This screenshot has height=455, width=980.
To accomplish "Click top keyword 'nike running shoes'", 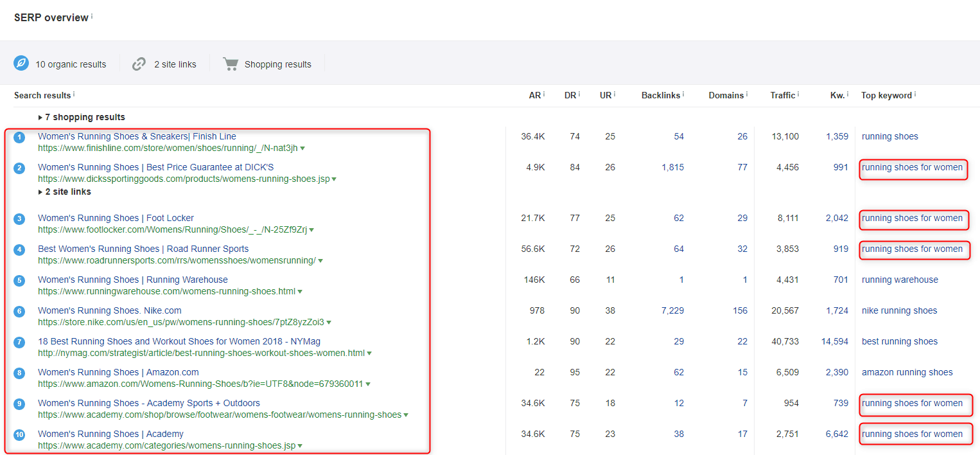I will tap(900, 310).
